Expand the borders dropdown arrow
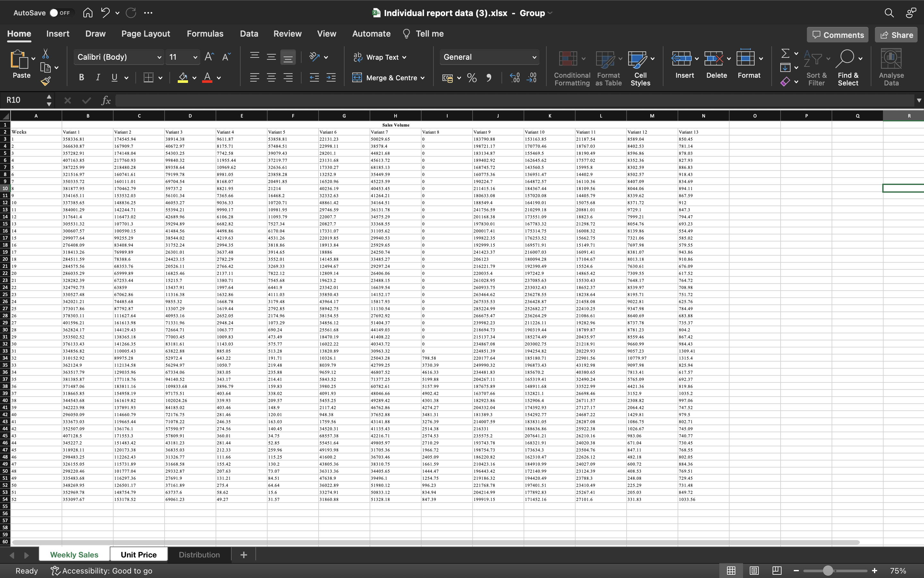 160,78
